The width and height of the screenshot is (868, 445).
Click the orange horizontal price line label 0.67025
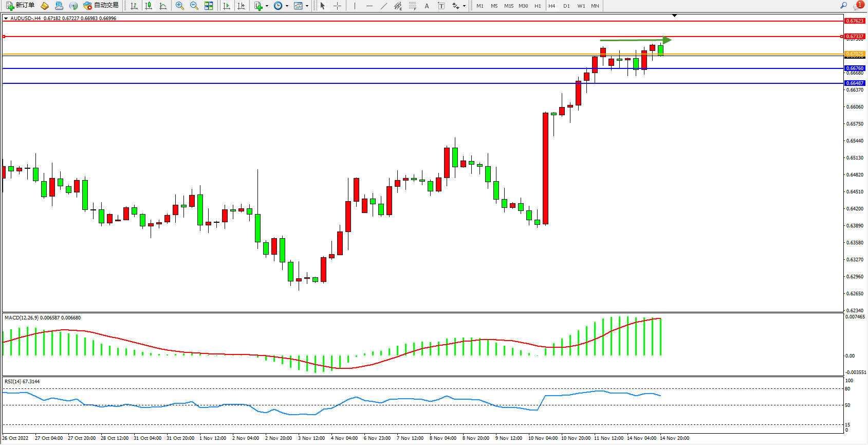[855, 54]
